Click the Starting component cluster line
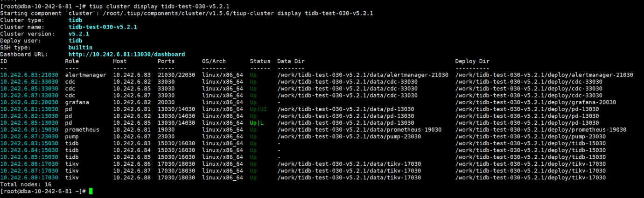This screenshot has width=644, height=198. 187,14
